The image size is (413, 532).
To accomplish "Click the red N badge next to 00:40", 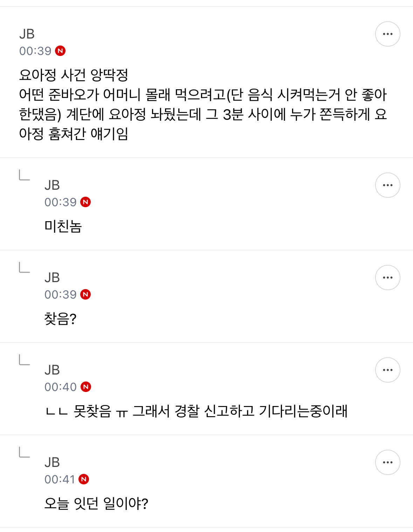I will (86, 387).
